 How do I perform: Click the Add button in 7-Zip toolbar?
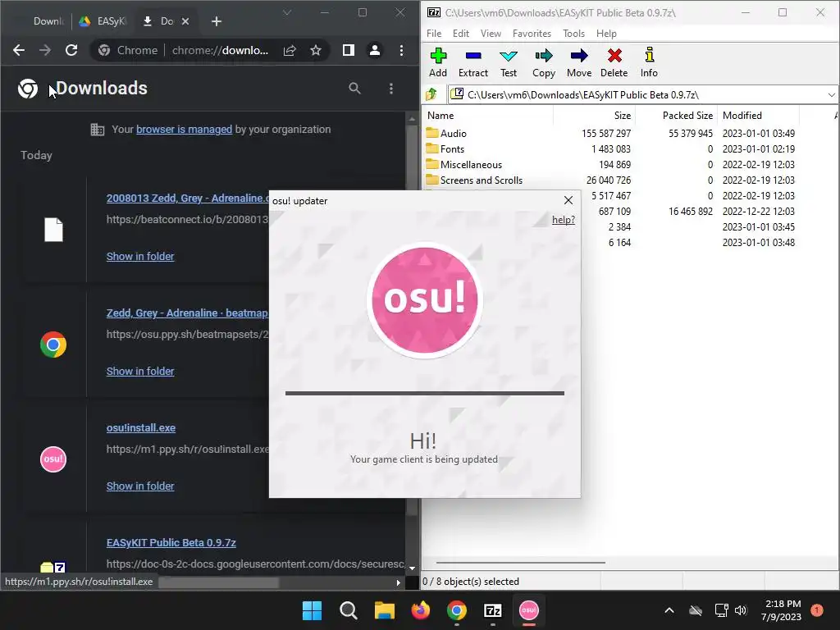[438, 62]
